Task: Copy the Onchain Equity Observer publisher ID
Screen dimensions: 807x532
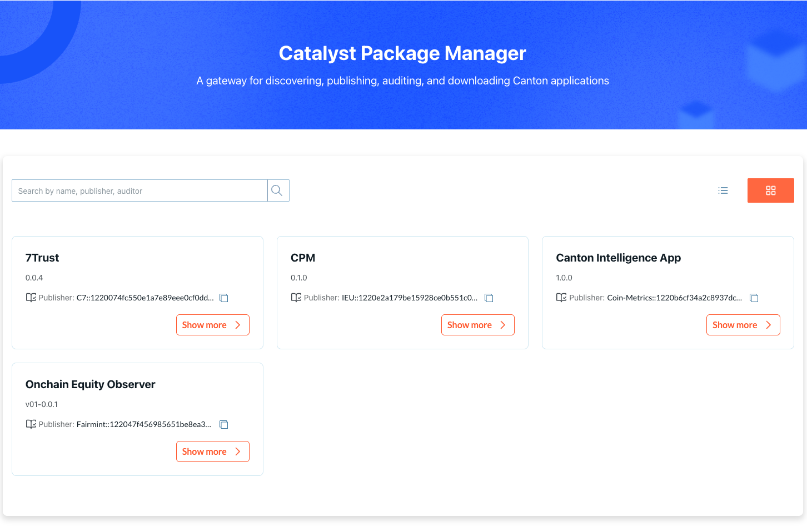Action: point(224,425)
